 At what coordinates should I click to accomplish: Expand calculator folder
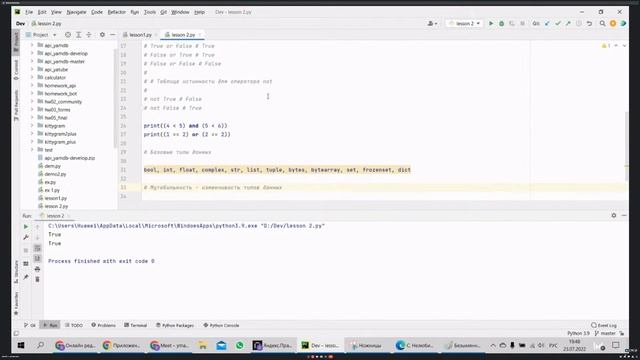pyautogui.click(x=32, y=78)
